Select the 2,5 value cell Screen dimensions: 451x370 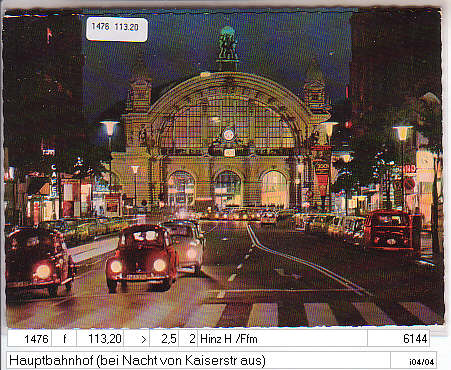pyautogui.click(x=164, y=339)
